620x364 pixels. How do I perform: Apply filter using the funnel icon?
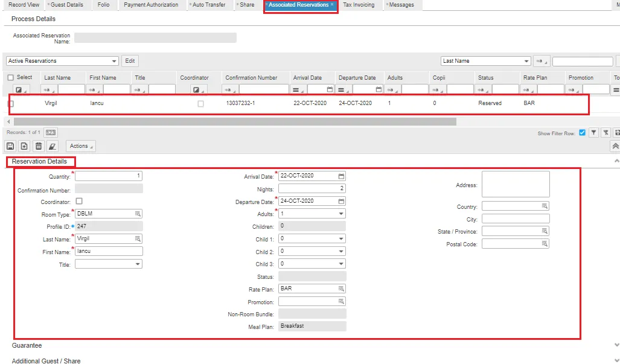tap(593, 133)
